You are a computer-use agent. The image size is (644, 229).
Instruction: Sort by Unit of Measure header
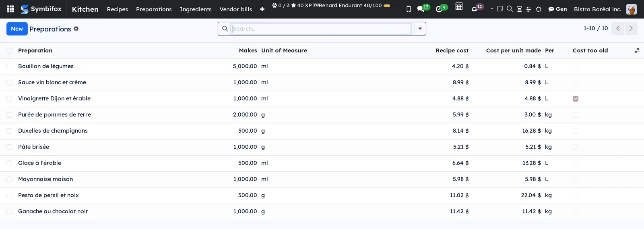coord(284,50)
